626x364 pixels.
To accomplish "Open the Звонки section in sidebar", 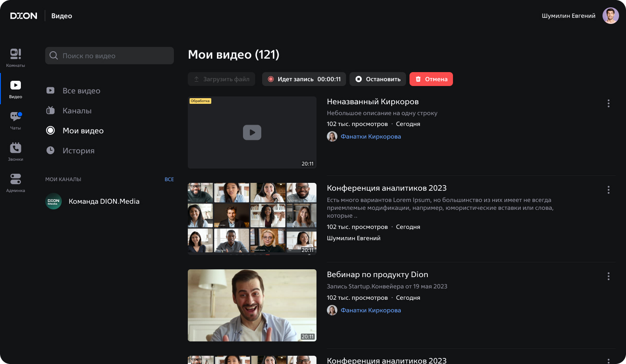I will click(x=16, y=152).
